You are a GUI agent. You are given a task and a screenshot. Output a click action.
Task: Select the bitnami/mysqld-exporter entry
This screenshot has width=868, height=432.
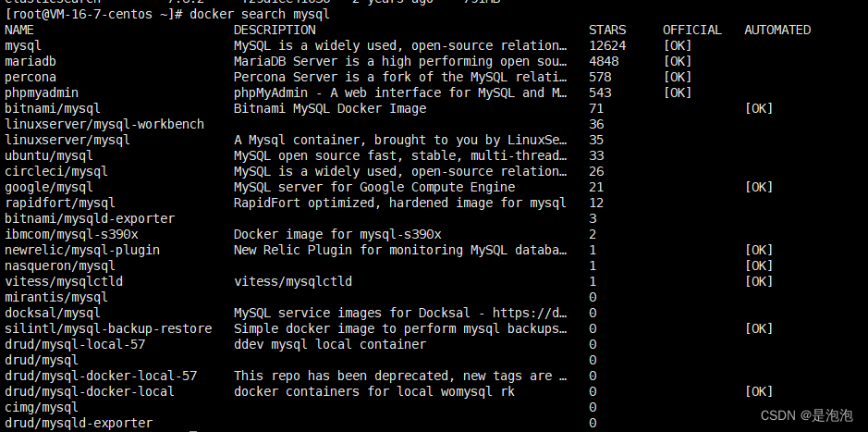click(x=90, y=218)
